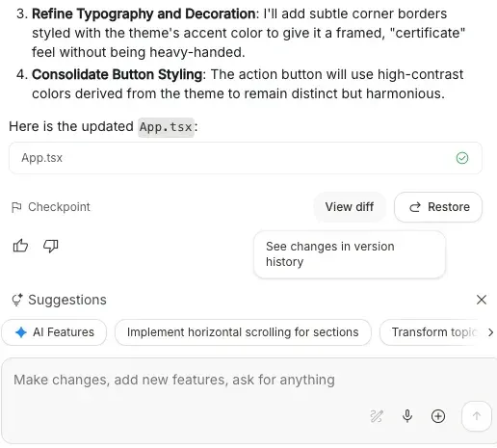Click the up arrow send button
The height and width of the screenshot is (448, 497).
click(x=477, y=416)
